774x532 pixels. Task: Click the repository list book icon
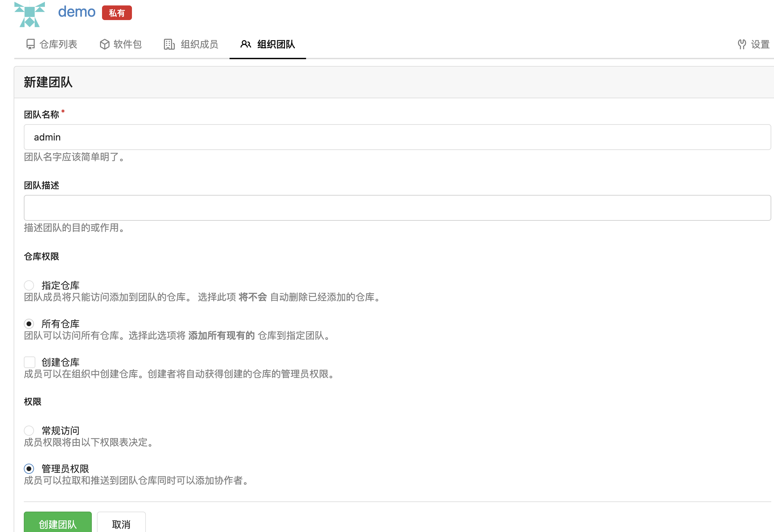(x=31, y=44)
